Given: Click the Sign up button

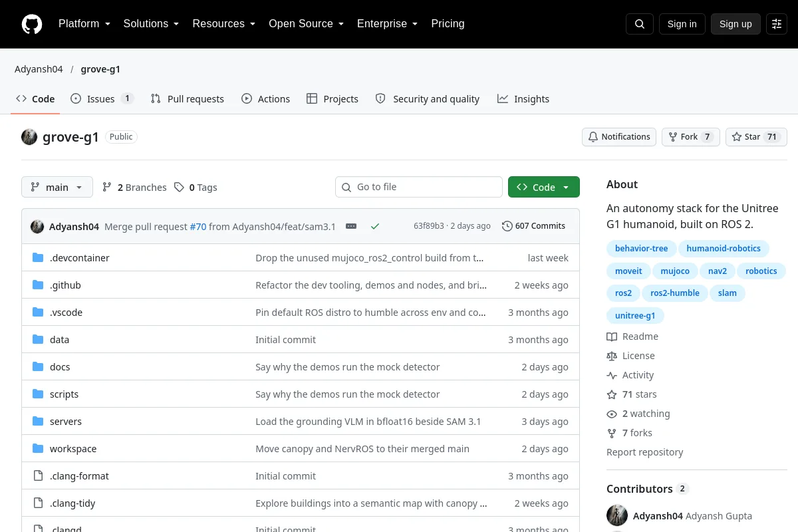Looking at the screenshot, I should pos(735,24).
